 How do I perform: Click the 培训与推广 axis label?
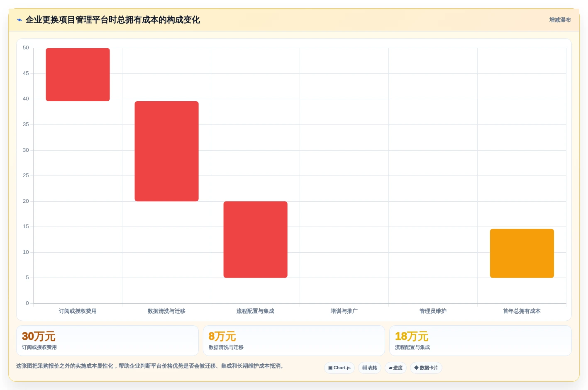(344, 311)
